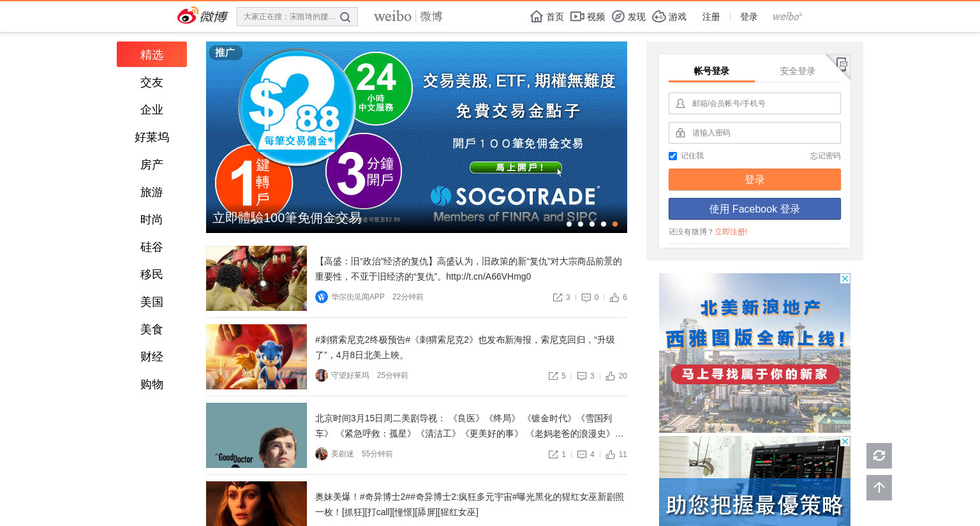Click the 北美新浪地产 advertisement image
This screenshot has width=980, height=526.
click(x=755, y=353)
